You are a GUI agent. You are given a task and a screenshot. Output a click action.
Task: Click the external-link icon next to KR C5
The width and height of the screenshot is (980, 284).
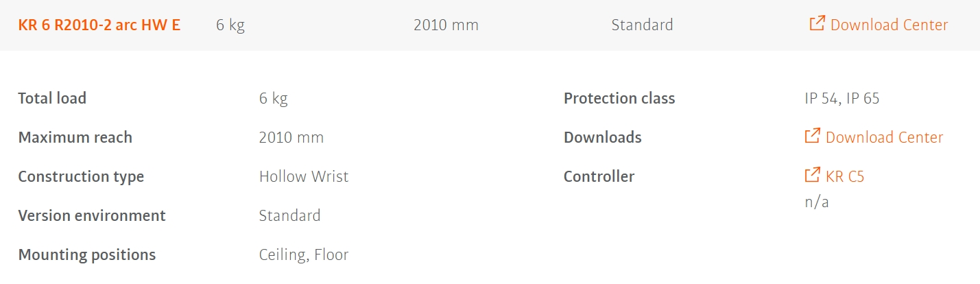[812, 176]
